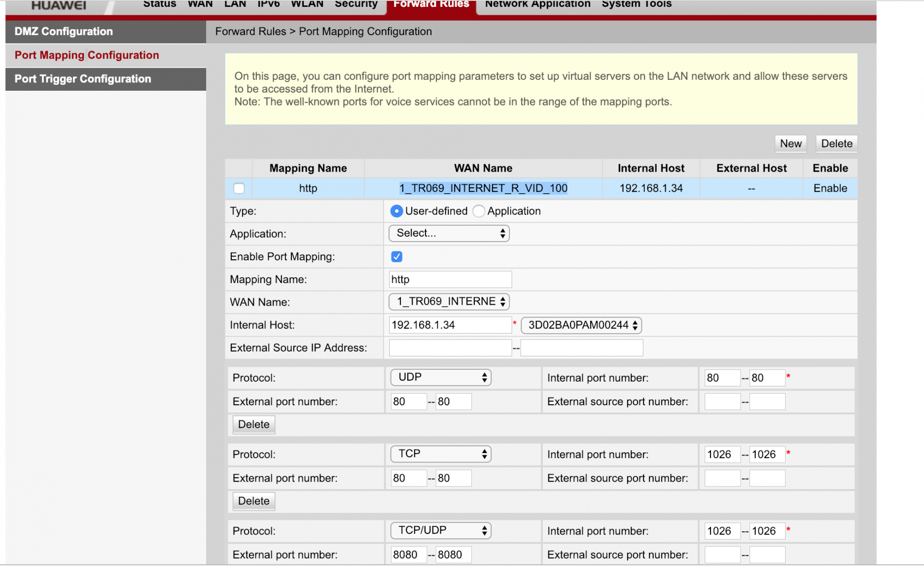Open the IPv6 tab
924x568 pixels.
269,4
